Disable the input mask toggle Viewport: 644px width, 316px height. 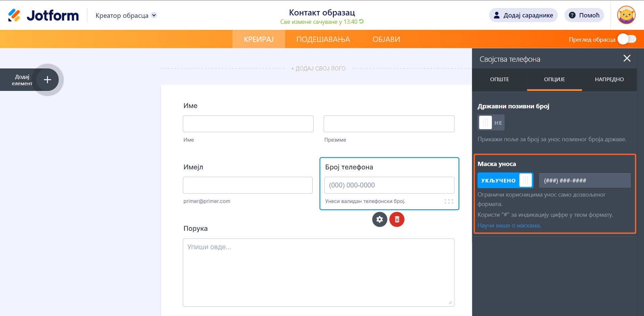[505, 180]
